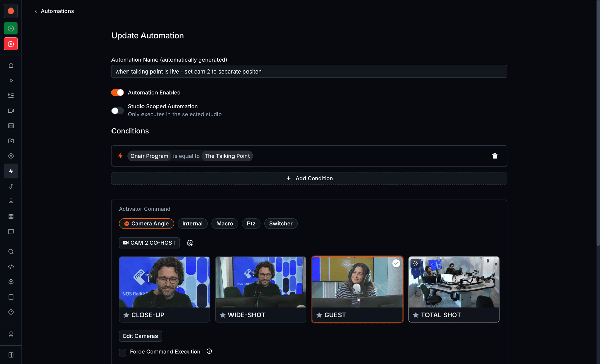Click the green circle status button
This screenshot has height=364, width=600.
[11, 28]
